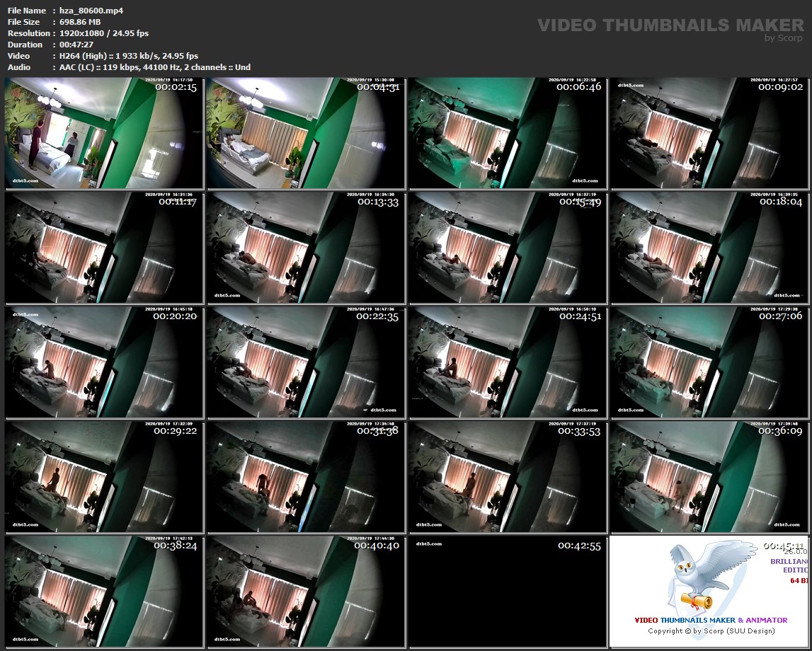The width and height of the screenshot is (812, 651).
Task: Click the Copyright by Scorp text
Action: click(711, 631)
